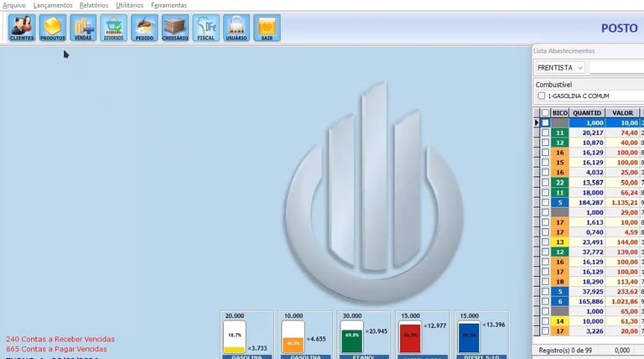Select the green 30.000 etanol tank gauge

click(351, 337)
